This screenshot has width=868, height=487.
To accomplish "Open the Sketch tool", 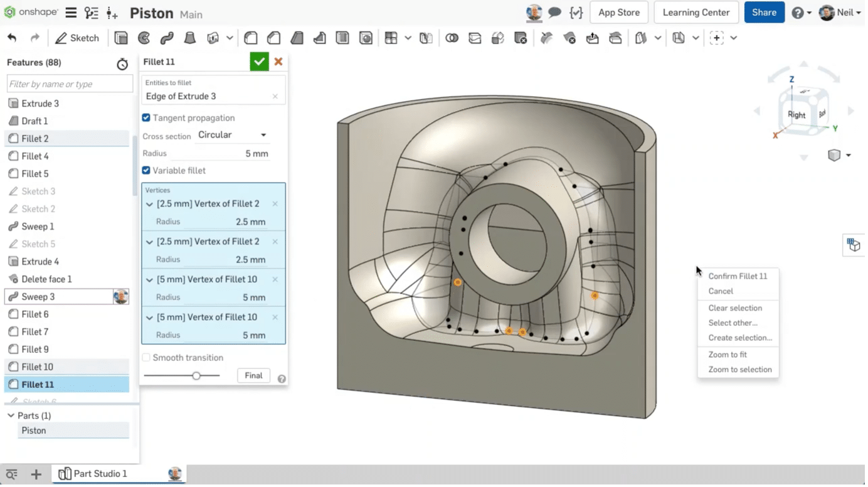I will point(77,38).
